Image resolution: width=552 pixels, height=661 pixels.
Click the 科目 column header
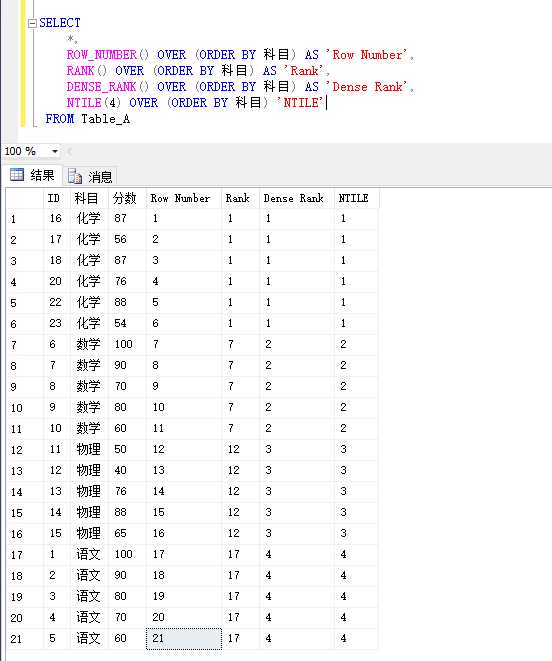click(89, 198)
